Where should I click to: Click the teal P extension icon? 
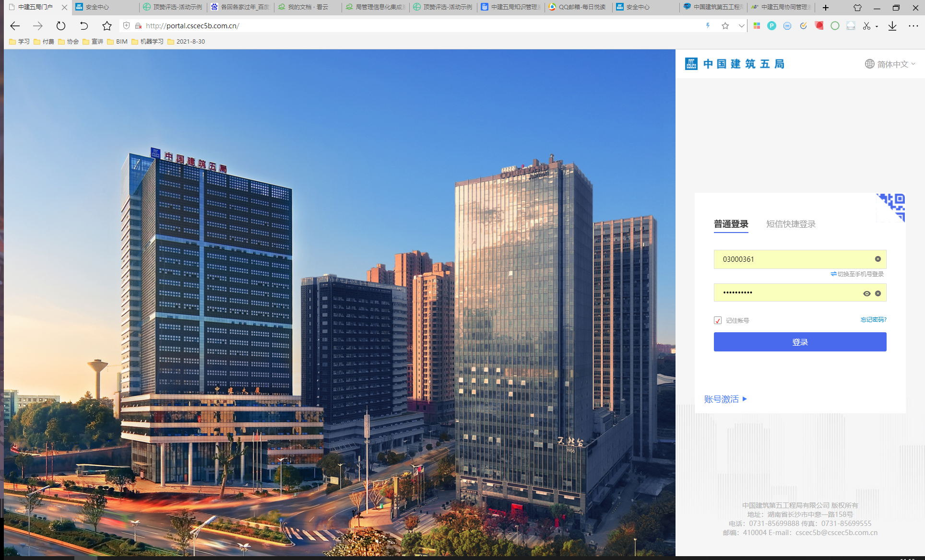[x=771, y=26]
